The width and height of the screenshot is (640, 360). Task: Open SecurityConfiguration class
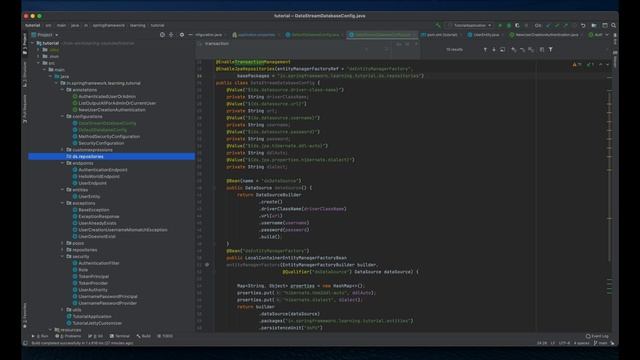[98, 143]
